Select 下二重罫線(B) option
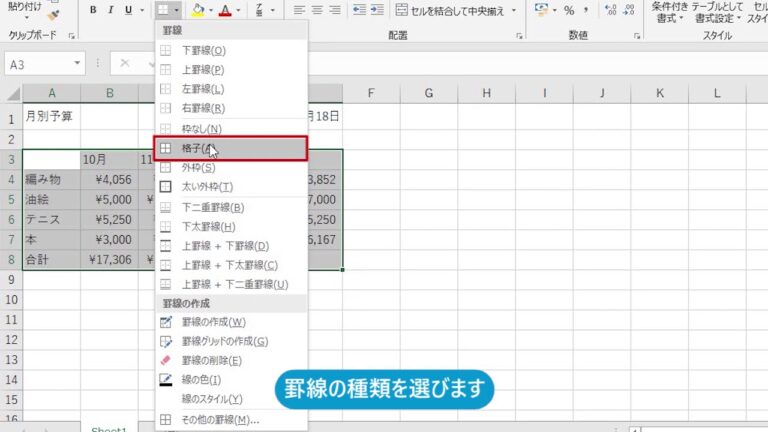Screen dimensions: 768x432 (231, 207)
